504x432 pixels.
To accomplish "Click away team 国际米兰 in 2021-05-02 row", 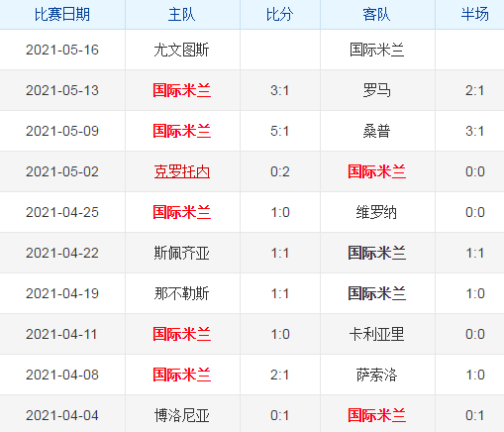I will pyautogui.click(x=377, y=171).
